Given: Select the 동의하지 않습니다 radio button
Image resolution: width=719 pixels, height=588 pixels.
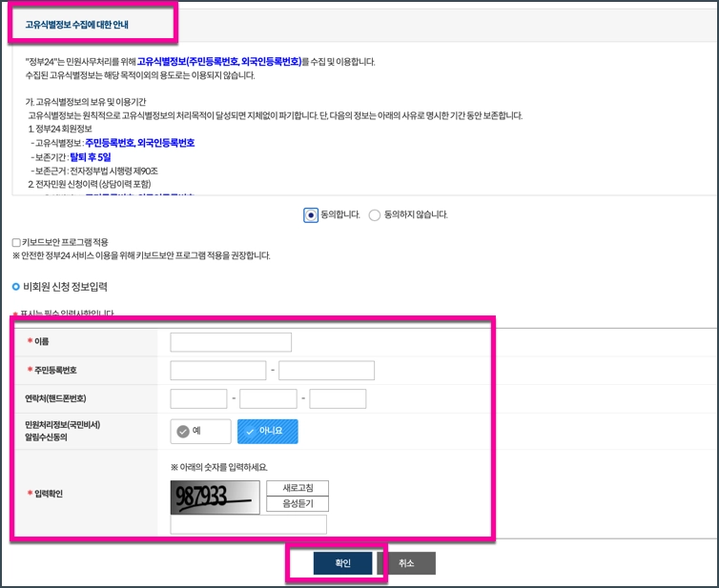Looking at the screenshot, I should (375, 215).
